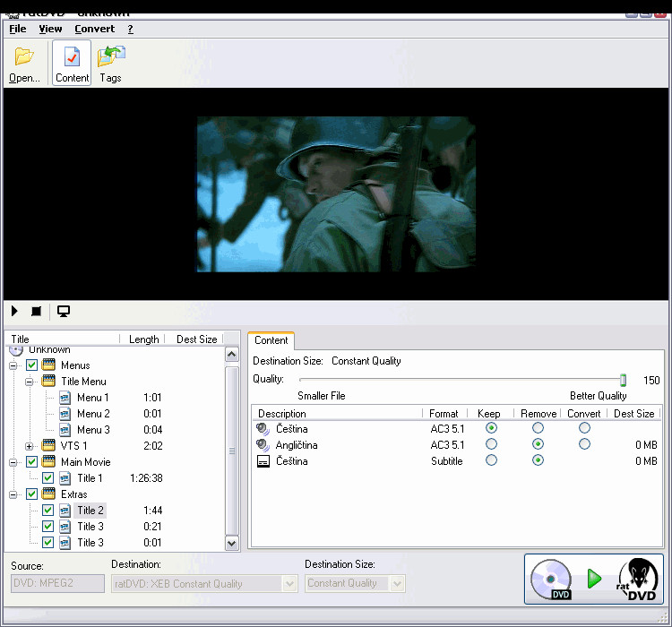The height and width of the screenshot is (627, 672).
Task: Click the Length column header
Action: [143, 339]
